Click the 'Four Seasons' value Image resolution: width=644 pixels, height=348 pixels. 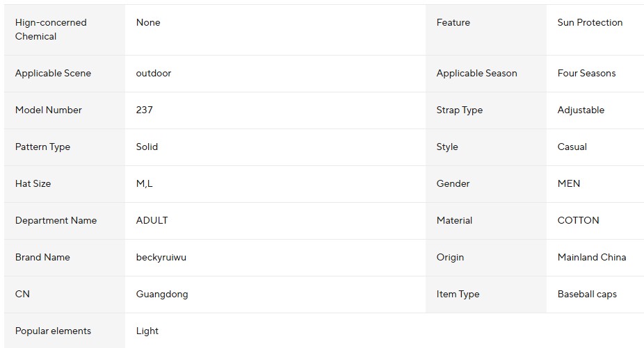pos(586,74)
